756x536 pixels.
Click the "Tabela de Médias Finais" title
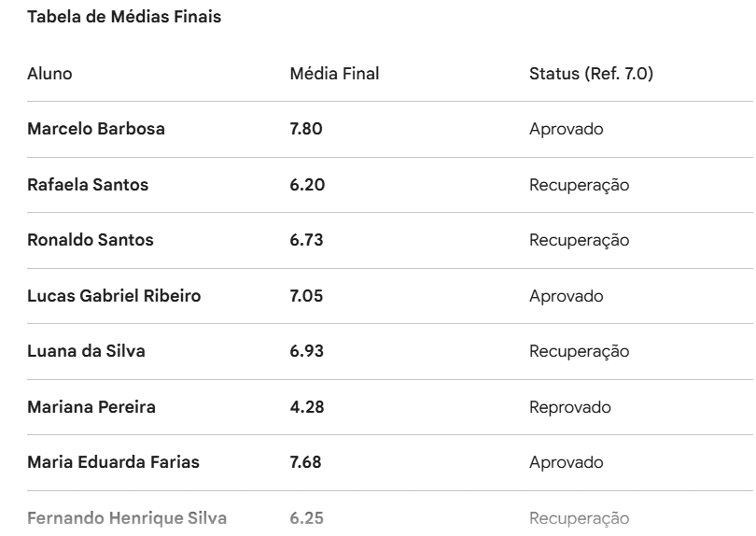(x=124, y=19)
